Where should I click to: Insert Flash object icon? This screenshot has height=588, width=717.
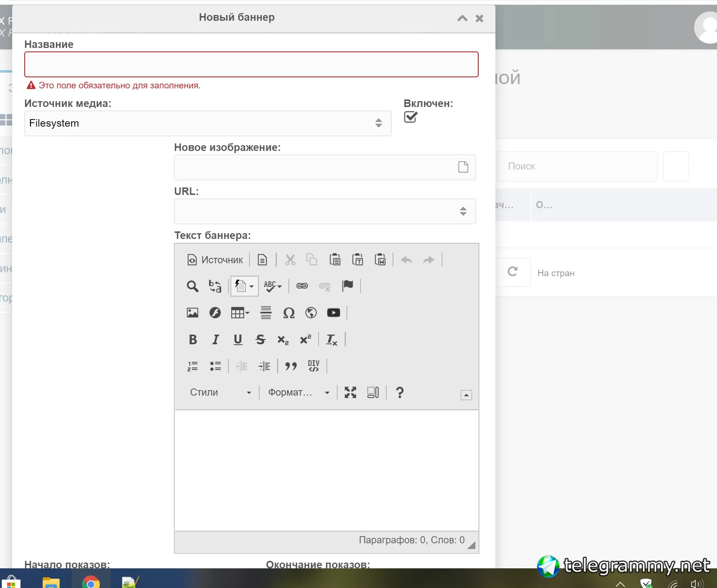point(215,313)
